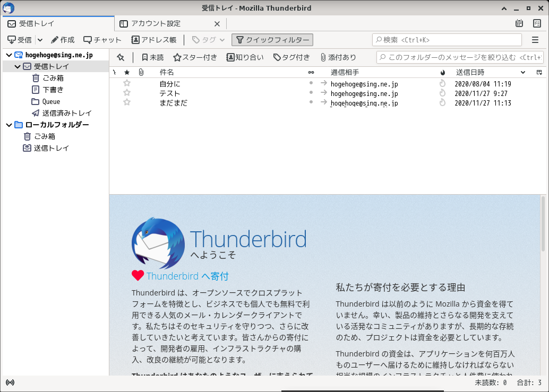Image resolution: width=549 pixels, height=392 pixels.
Task: Select 受信トレイ folder in the sidebar
Action: tap(51, 66)
